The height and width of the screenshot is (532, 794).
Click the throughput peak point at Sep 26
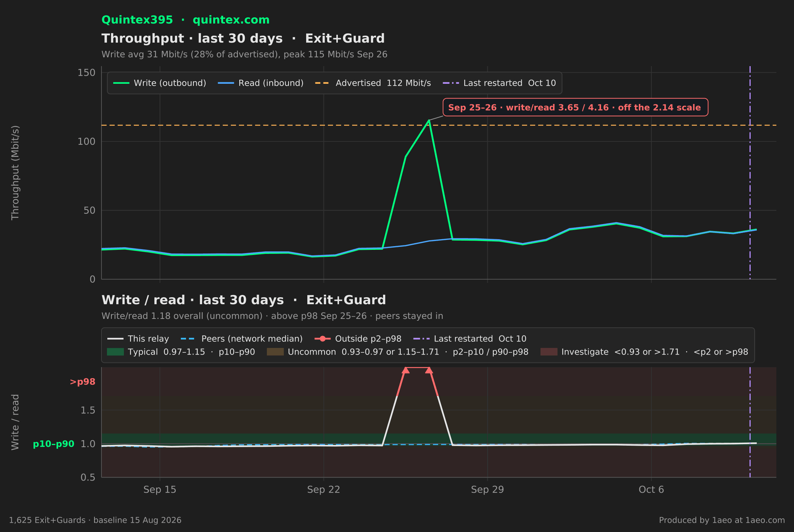click(x=429, y=120)
